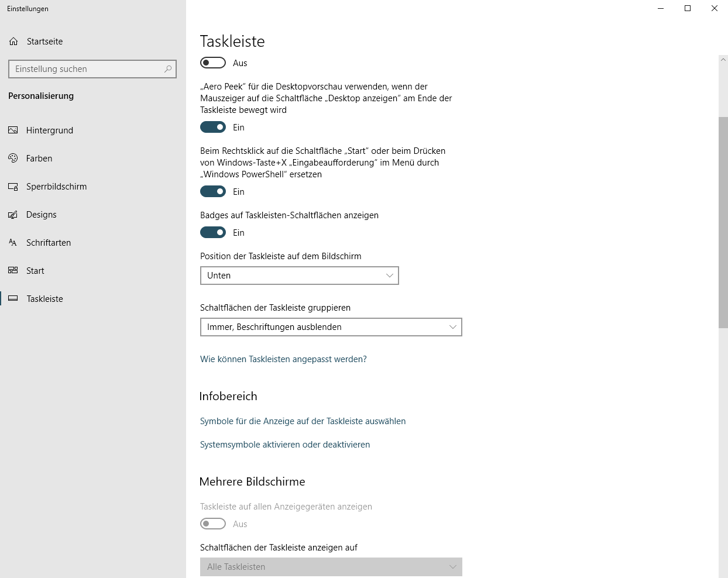Go to Sperrbildschirm settings page

(56, 187)
